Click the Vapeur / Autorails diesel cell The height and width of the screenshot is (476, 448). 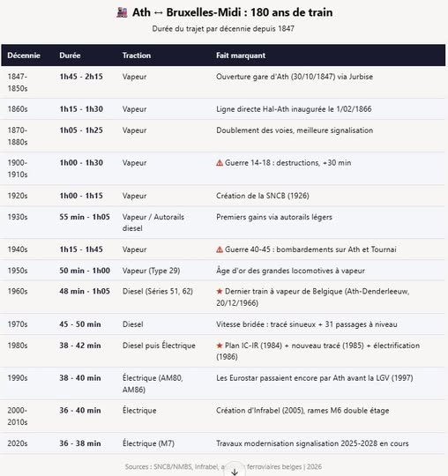[x=153, y=222]
